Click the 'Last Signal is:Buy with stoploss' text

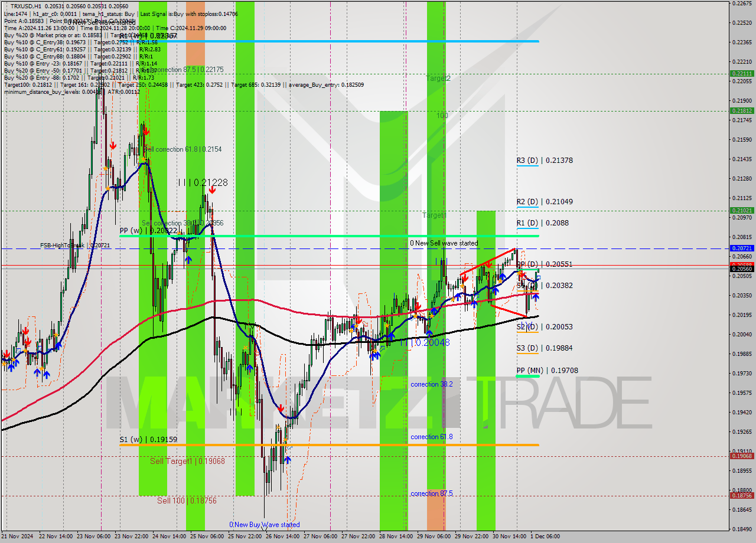coord(188,14)
